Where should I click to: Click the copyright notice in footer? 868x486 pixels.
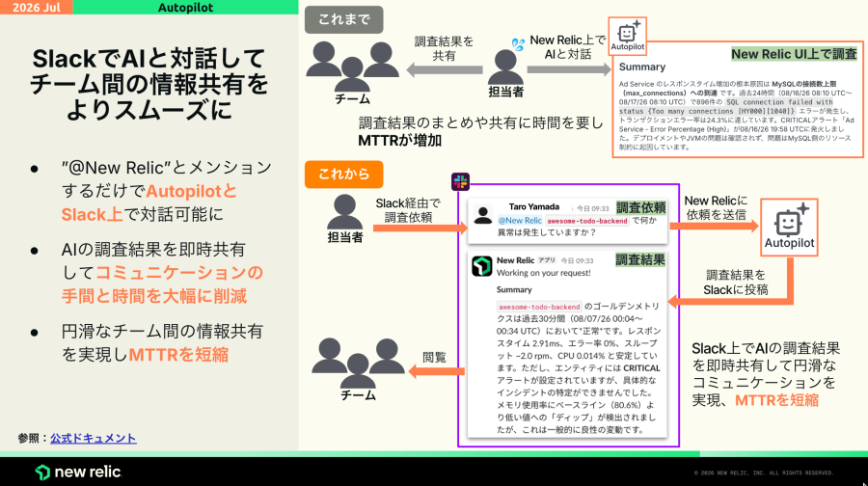[x=764, y=473]
